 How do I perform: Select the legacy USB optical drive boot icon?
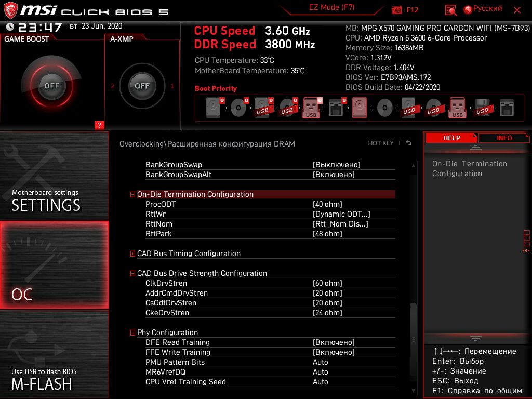433,108
